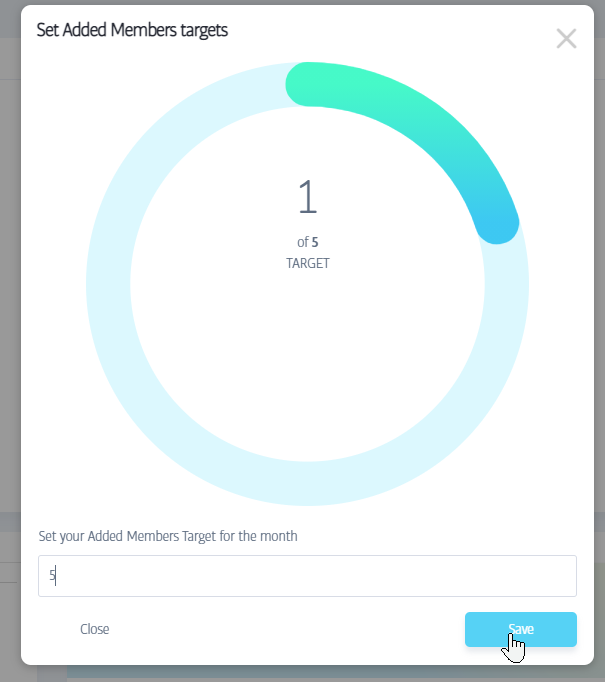The width and height of the screenshot is (605, 682).
Task: Click the bold 5 in the target count
Action: click(315, 242)
